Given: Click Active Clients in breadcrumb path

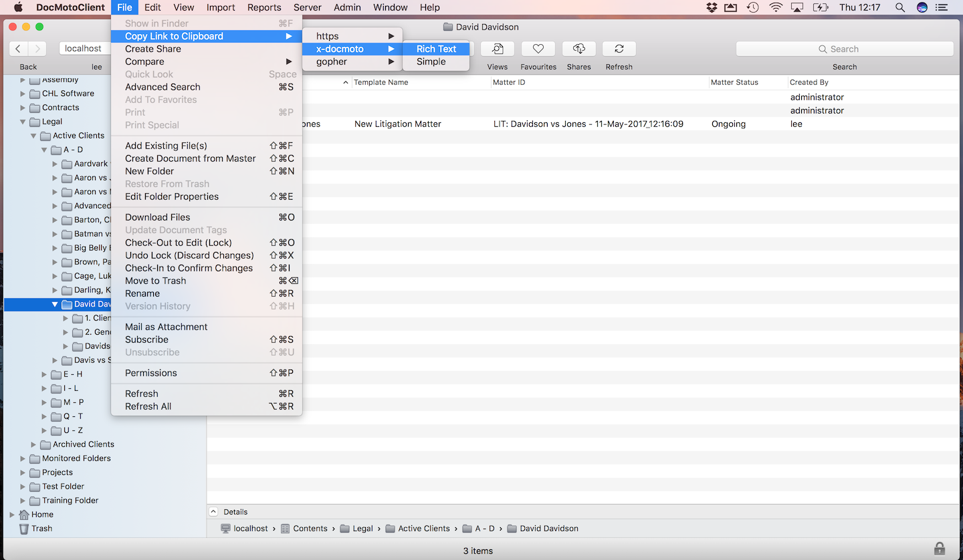Looking at the screenshot, I should [x=423, y=529].
